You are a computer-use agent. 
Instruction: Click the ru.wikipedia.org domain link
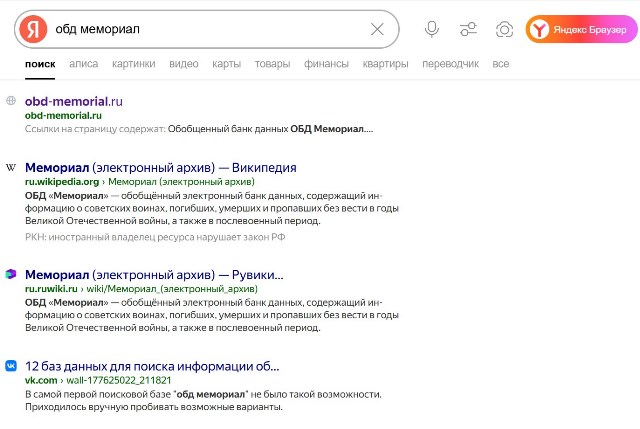pos(62,182)
